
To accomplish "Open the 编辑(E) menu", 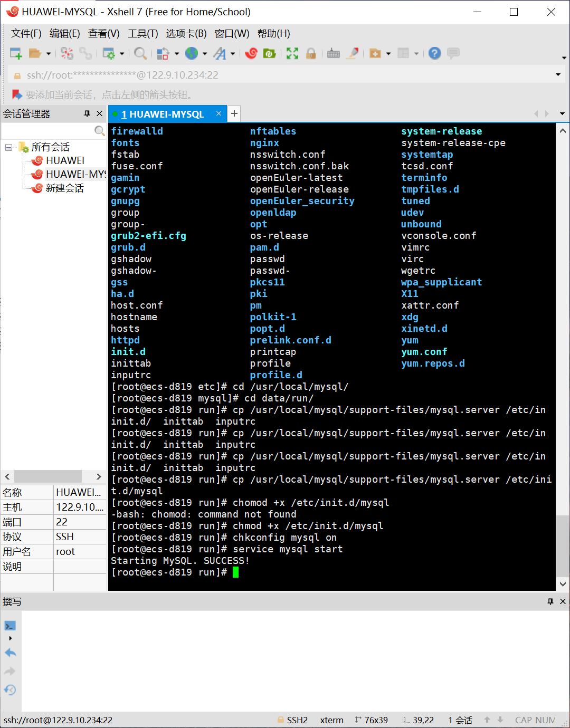I will [65, 34].
